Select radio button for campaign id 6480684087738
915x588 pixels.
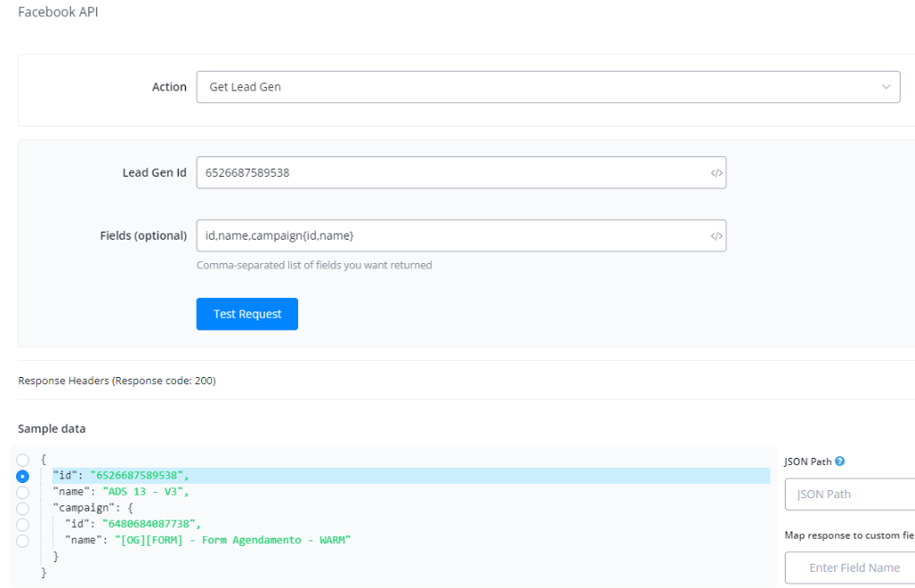coord(22,524)
